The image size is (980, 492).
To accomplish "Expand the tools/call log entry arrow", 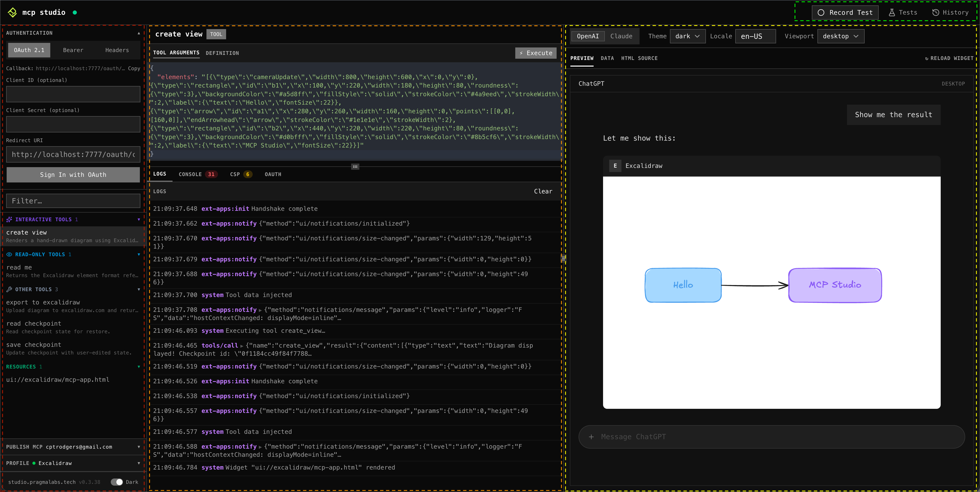I will tap(242, 346).
